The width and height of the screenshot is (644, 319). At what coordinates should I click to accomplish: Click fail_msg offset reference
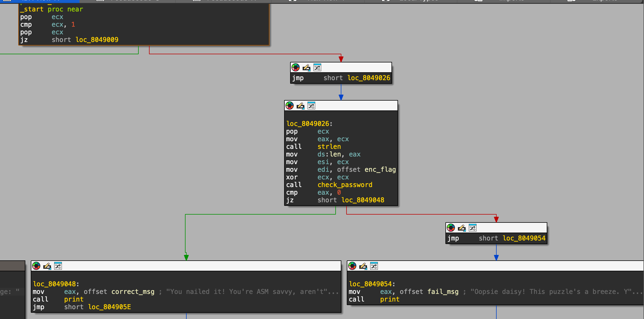pyautogui.click(x=443, y=292)
